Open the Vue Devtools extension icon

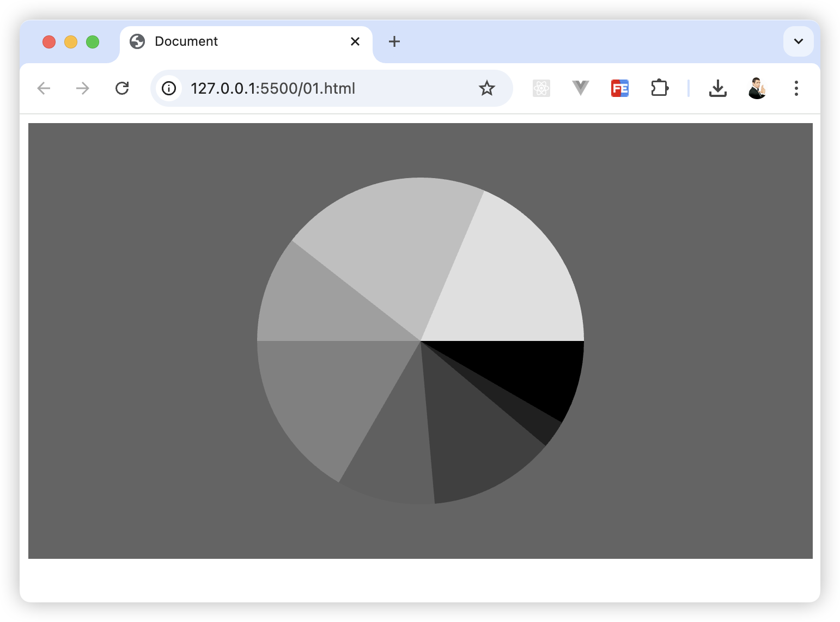pos(581,88)
